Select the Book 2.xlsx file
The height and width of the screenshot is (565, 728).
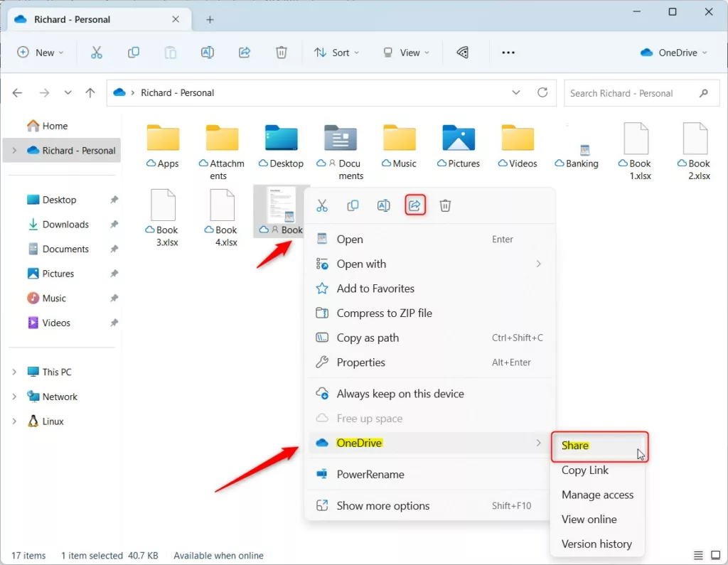[695, 152]
